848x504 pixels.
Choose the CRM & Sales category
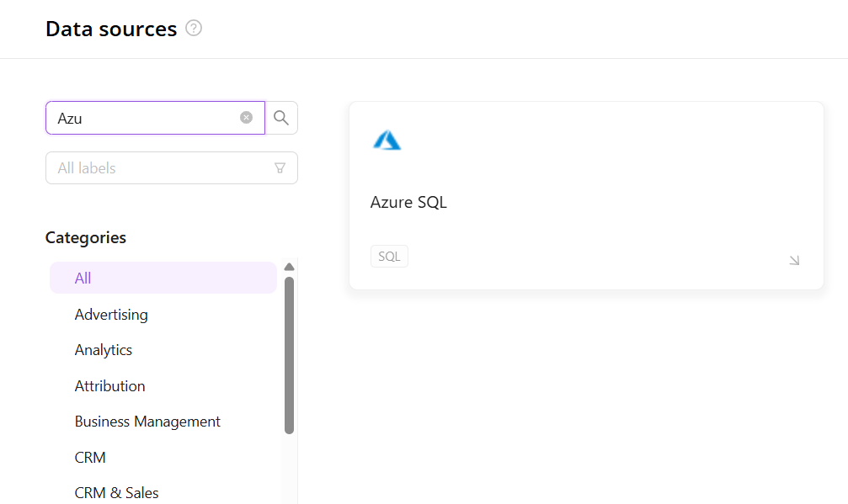click(116, 493)
